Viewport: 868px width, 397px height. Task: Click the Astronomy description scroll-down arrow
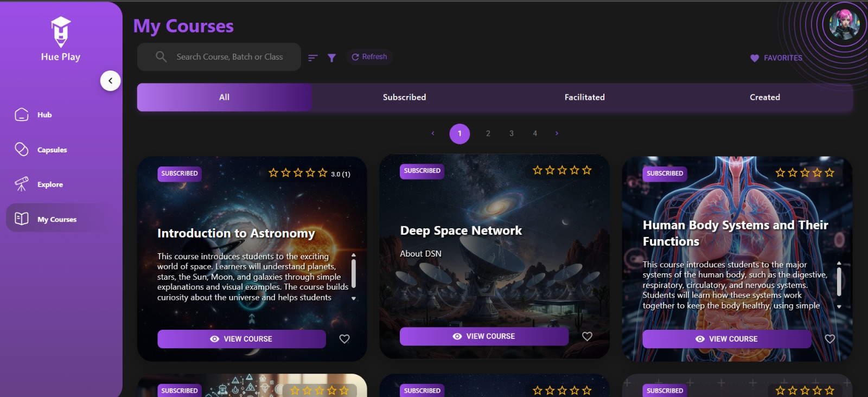[354, 299]
